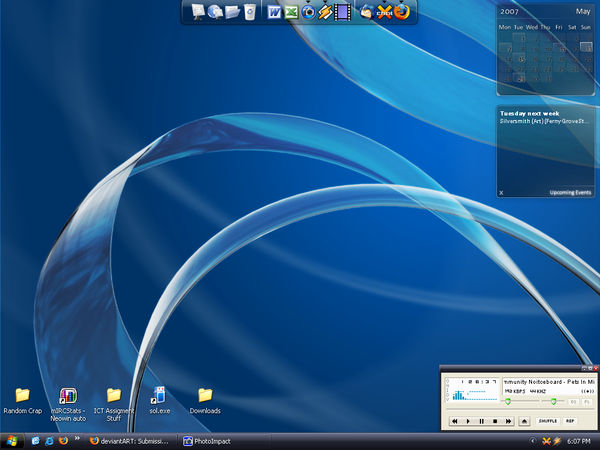Open My Computer icon in the dock
Screen dimensions: 600x450
(198, 12)
